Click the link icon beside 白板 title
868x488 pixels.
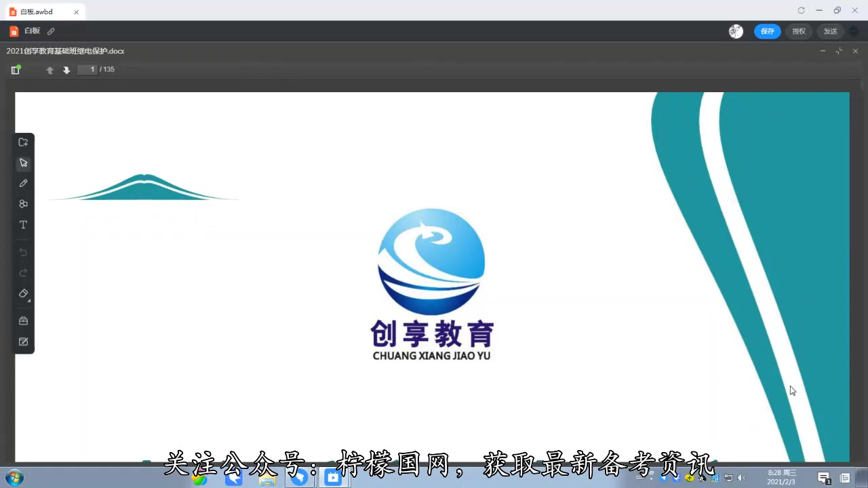51,31
